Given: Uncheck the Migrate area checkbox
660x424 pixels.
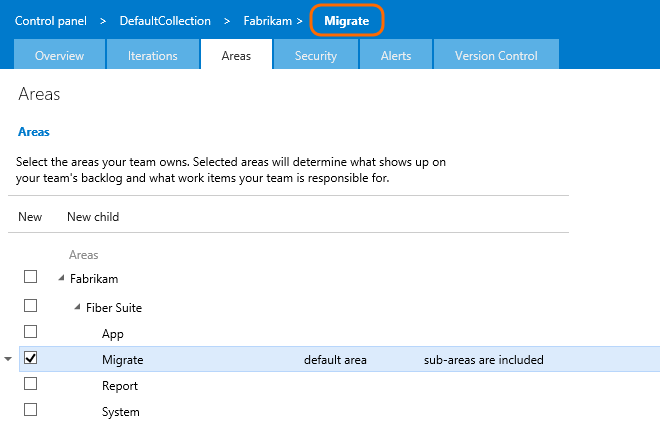Looking at the screenshot, I should coord(30,358).
